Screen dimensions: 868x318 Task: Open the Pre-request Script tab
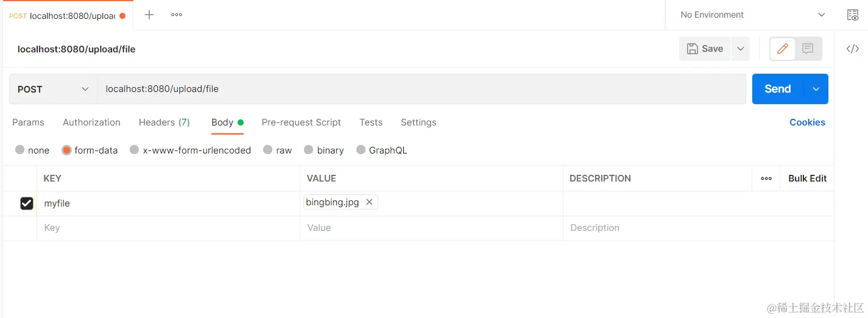[x=302, y=122]
